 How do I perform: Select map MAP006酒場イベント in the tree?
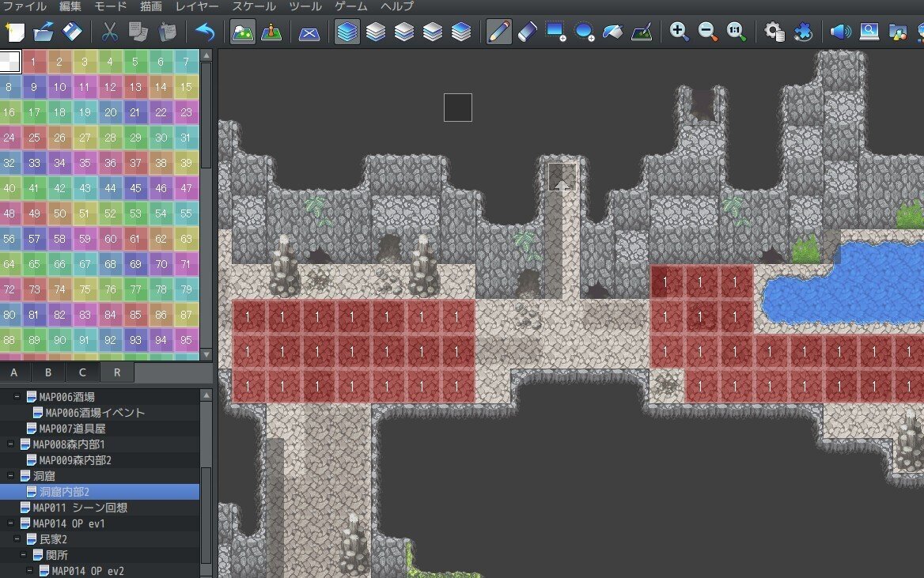tap(94, 413)
